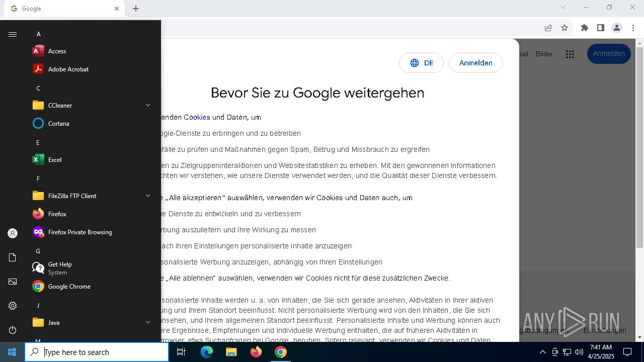
Task: Launch Firefox from the app list
Action: pyautogui.click(x=93, y=214)
